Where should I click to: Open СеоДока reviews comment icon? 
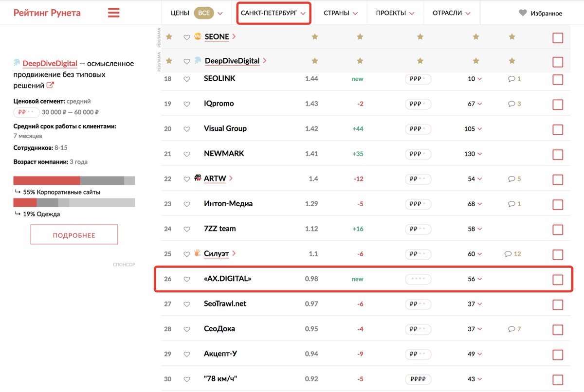[x=511, y=329]
